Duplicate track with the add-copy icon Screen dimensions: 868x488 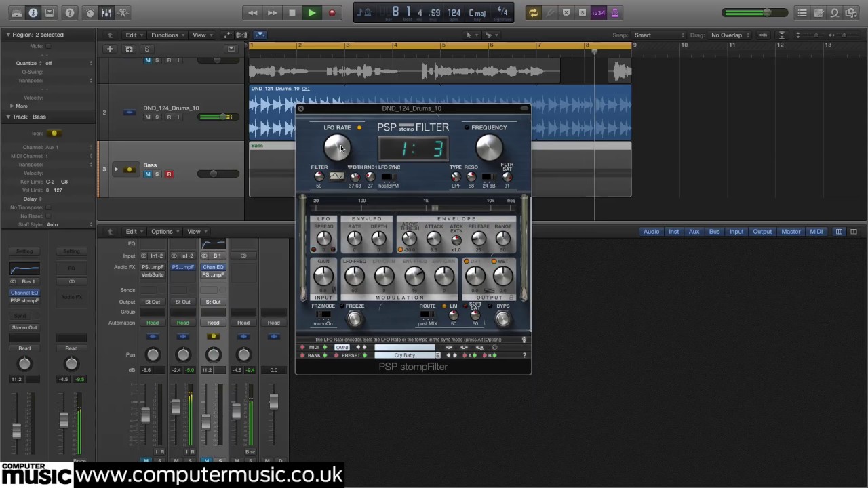pos(129,49)
